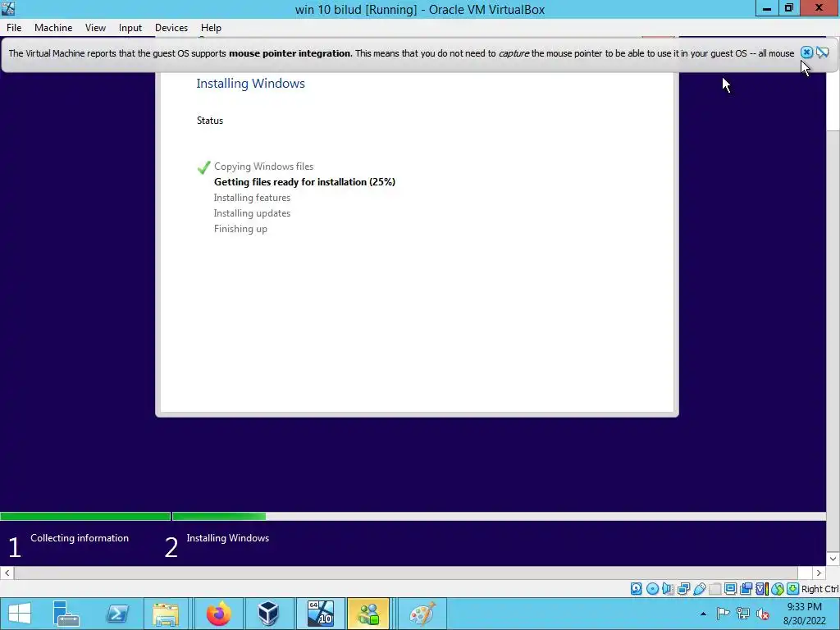Screen dimensions: 840x630
Task: Click the Copying Windows files row
Action: click(x=263, y=167)
